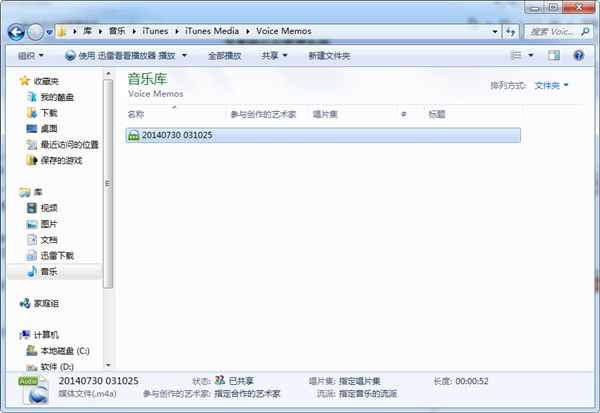
Task: Select the file 20140730 031025
Action: click(x=323, y=135)
